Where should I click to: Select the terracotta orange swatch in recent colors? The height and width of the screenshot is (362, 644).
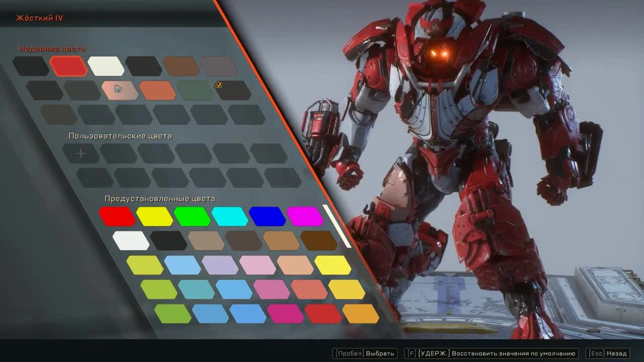pos(157,90)
